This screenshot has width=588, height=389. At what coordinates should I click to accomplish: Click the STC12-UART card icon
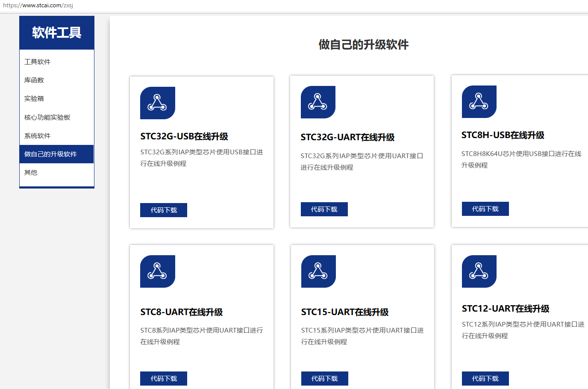pyautogui.click(x=479, y=271)
